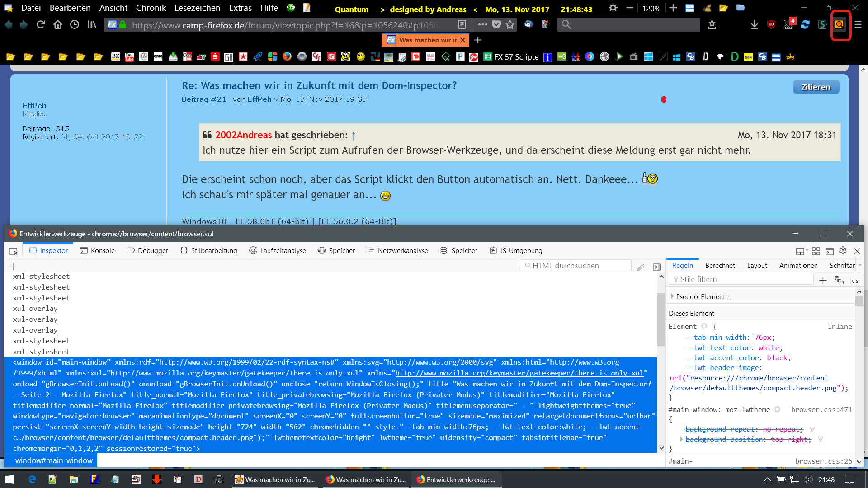This screenshot has width=868, height=488.
Task: Open the 2002Andreas user link
Action: coord(243,135)
